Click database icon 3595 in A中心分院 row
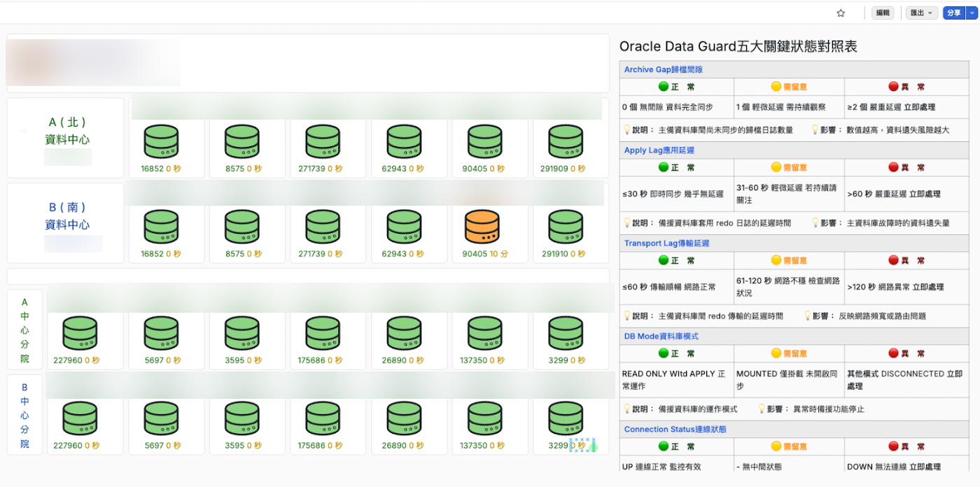This screenshot has width=980, height=487. click(x=242, y=334)
